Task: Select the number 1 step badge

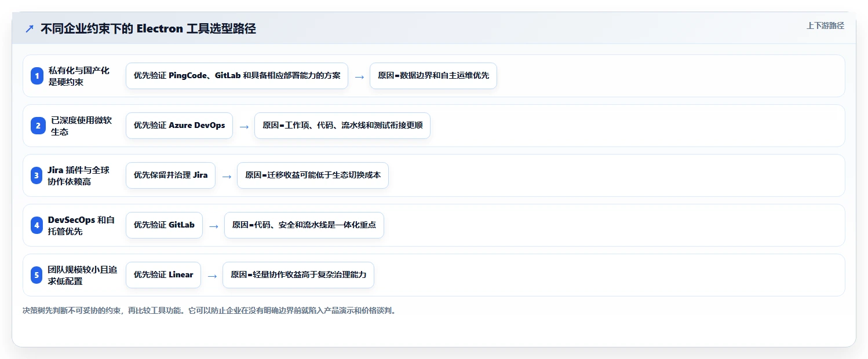Action: [x=37, y=76]
